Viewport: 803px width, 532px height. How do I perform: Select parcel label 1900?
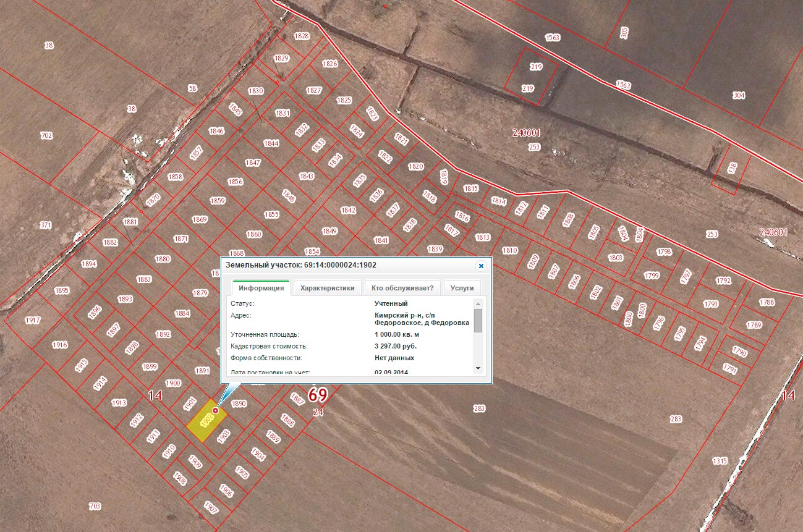click(174, 383)
